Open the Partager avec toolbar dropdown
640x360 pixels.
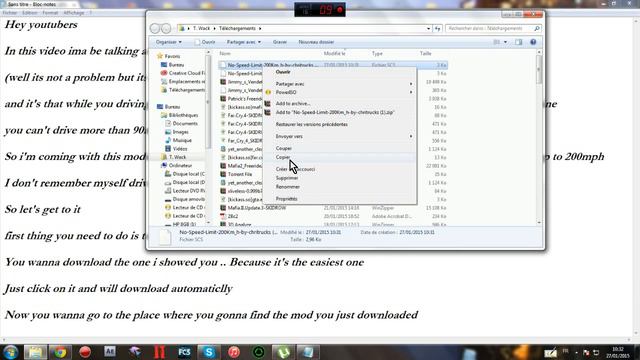244,42
